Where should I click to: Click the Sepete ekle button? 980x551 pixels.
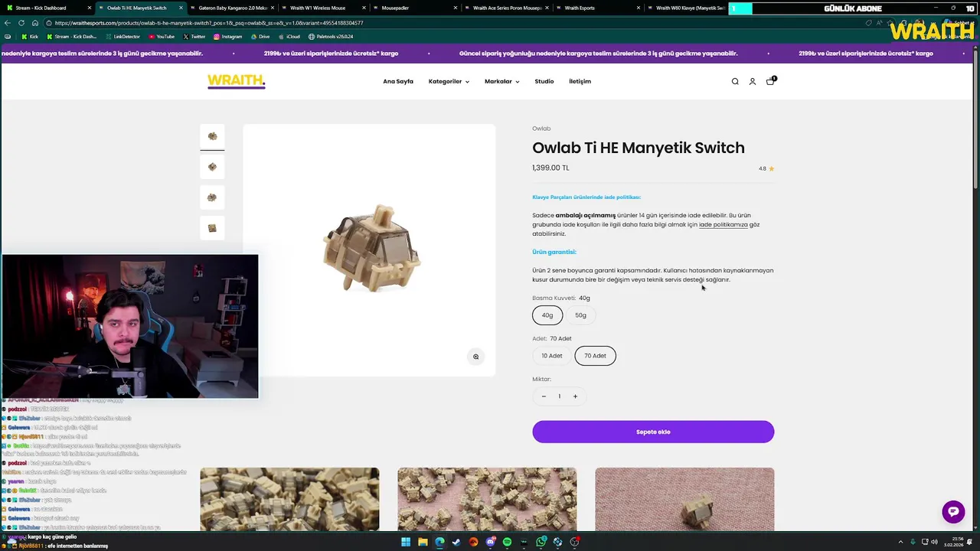[653, 432]
